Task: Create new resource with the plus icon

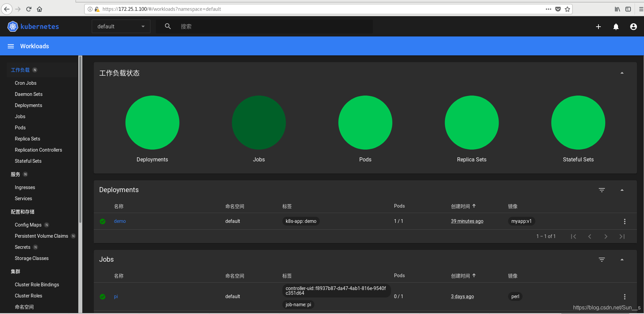Action: point(598,27)
